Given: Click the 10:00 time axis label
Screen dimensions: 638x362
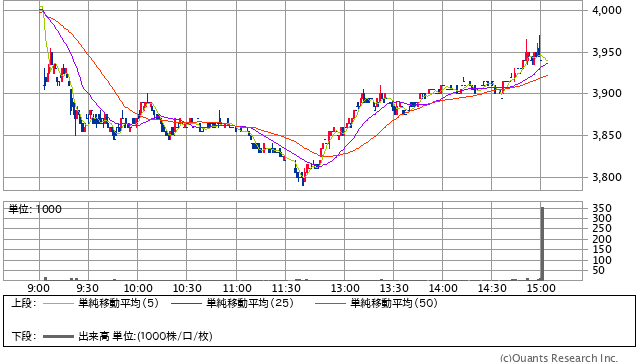Looking at the screenshot, I should pos(138,288).
